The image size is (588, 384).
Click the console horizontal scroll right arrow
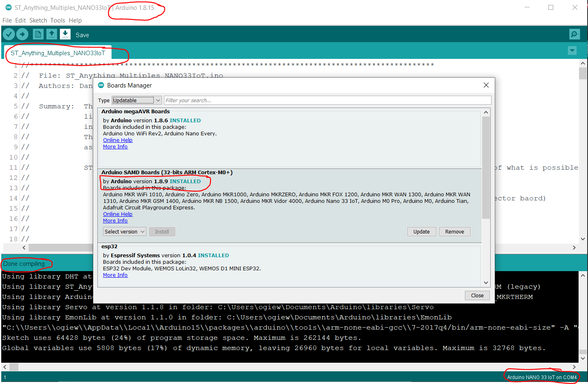pos(574,367)
